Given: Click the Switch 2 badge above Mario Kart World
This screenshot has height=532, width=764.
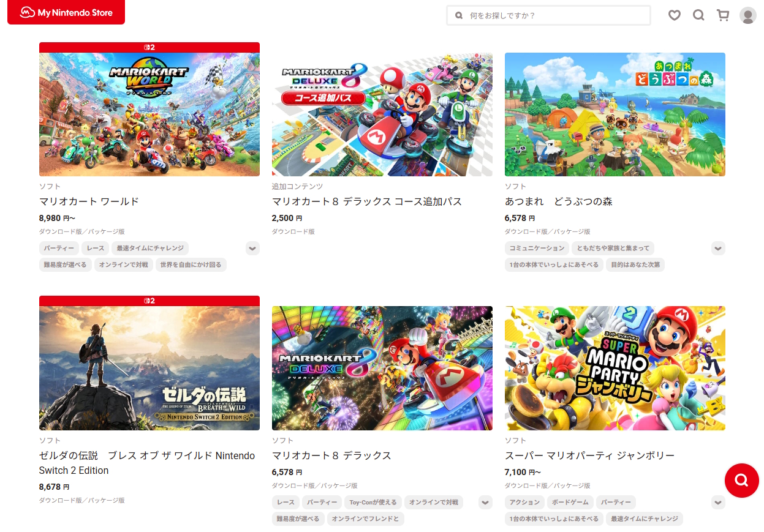Looking at the screenshot, I should click(x=149, y=47).
